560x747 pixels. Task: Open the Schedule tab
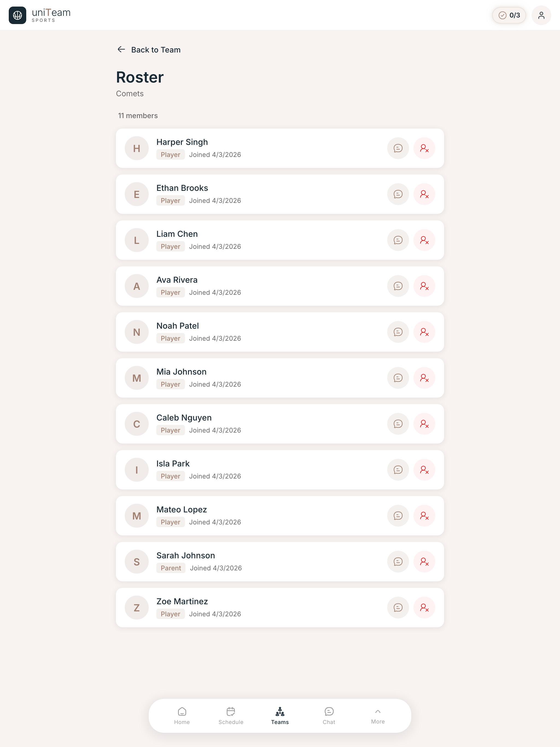tap(231, 716)
